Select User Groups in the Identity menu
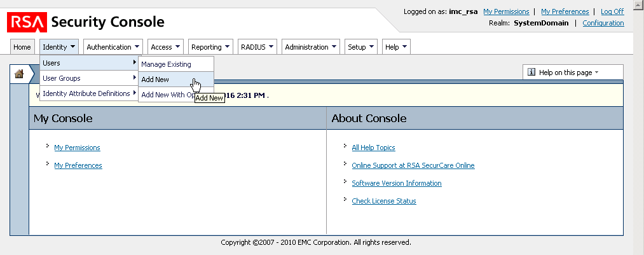The width and height of the screenshot is (644, 255). tap(89, 78)
